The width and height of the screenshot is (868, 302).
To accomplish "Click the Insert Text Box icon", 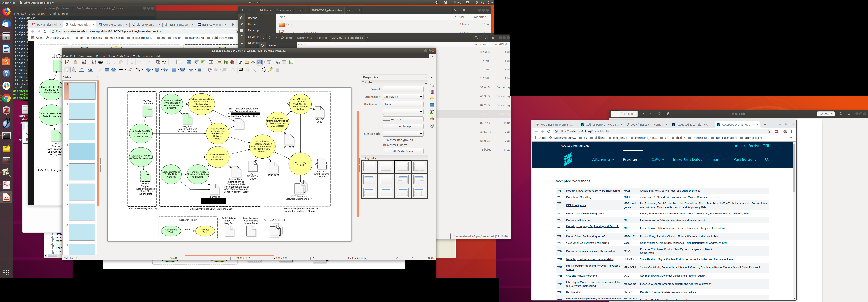I will tap(240, 62).
